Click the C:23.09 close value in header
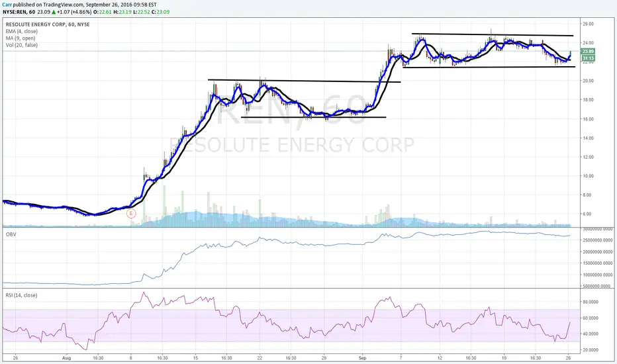The width and height of the screenshot is (617, 364). (x=161, y=12)
